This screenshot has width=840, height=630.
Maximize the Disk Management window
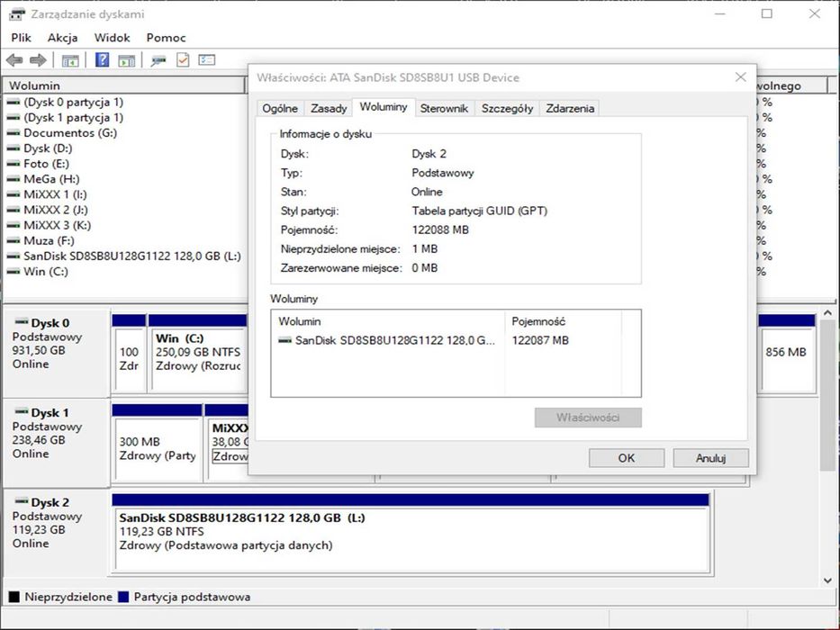click(x=767, y=13)
